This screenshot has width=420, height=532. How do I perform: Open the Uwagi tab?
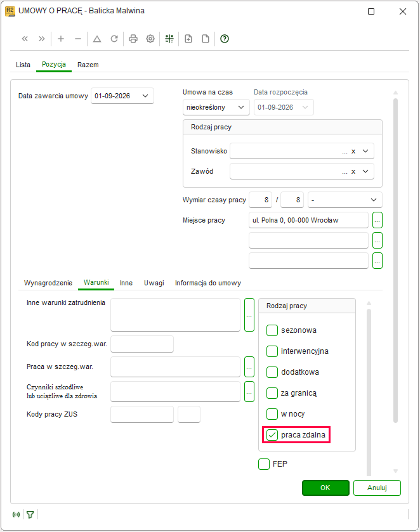pyautogui.click(x=154, y=283)
